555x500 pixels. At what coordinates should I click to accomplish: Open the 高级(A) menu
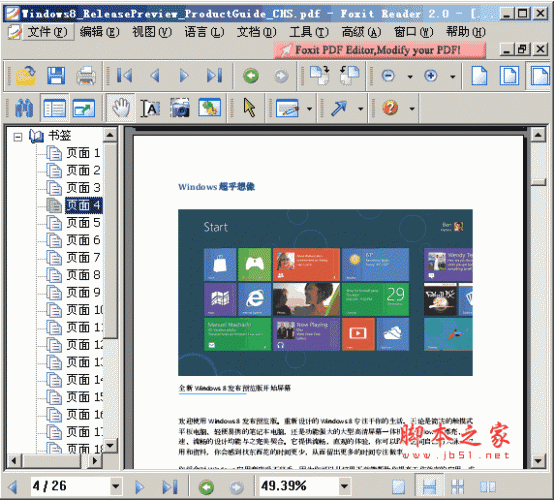tap(361, 32)
